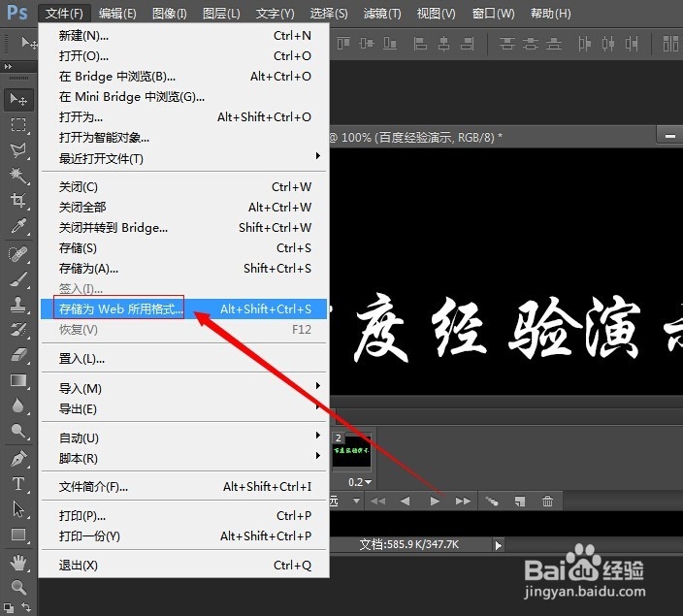Select the Rectangle shape tool
The height and width of the screenshot is (616, 683).
click(17, 535)
